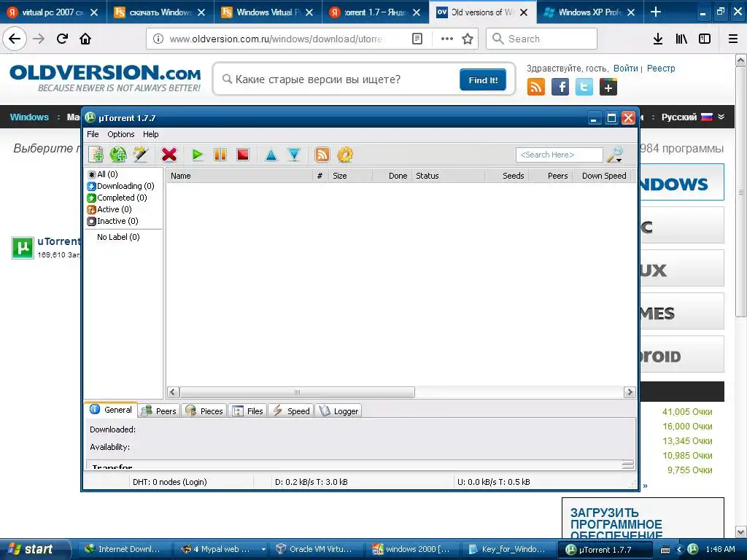Image resolution: width=747 pixels, height=560 pixels.
Task: Open the OldVersion Twitter icon
Action: (584, 87)
